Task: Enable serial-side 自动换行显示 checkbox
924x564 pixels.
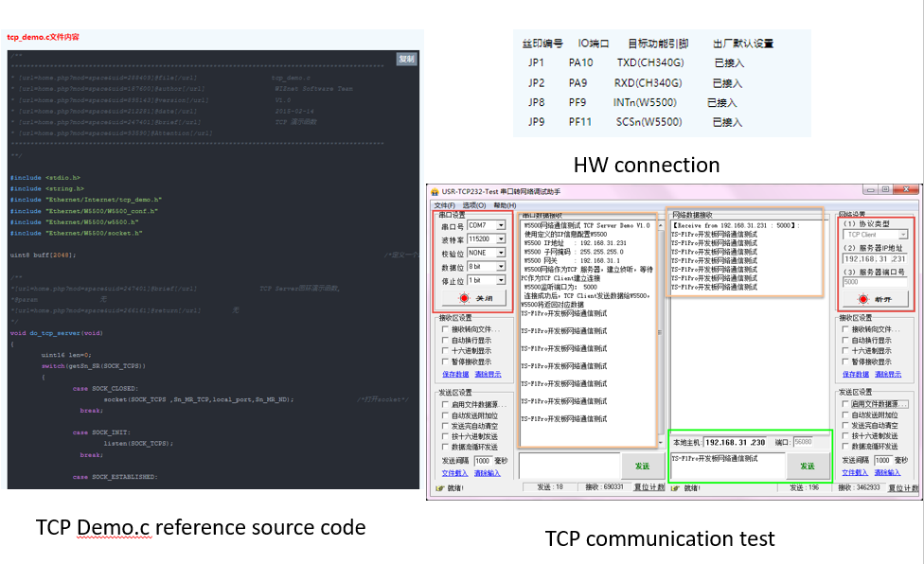Action: coord(446,341)
